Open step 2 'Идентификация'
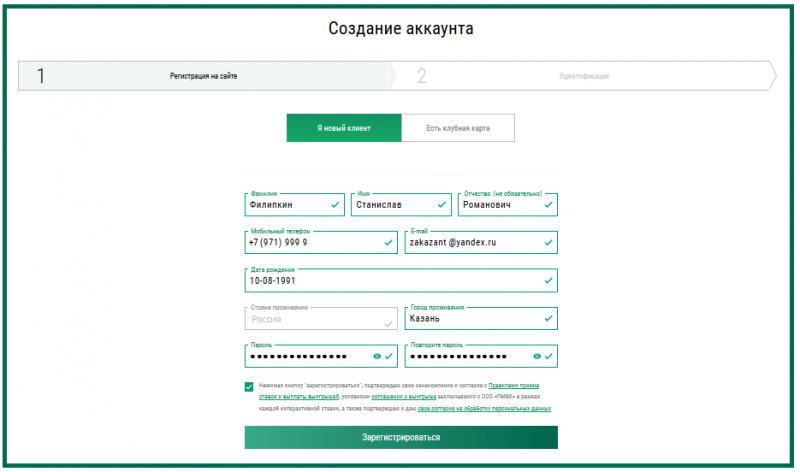Viewport: 800px width, 472px height. coord(584,76)
